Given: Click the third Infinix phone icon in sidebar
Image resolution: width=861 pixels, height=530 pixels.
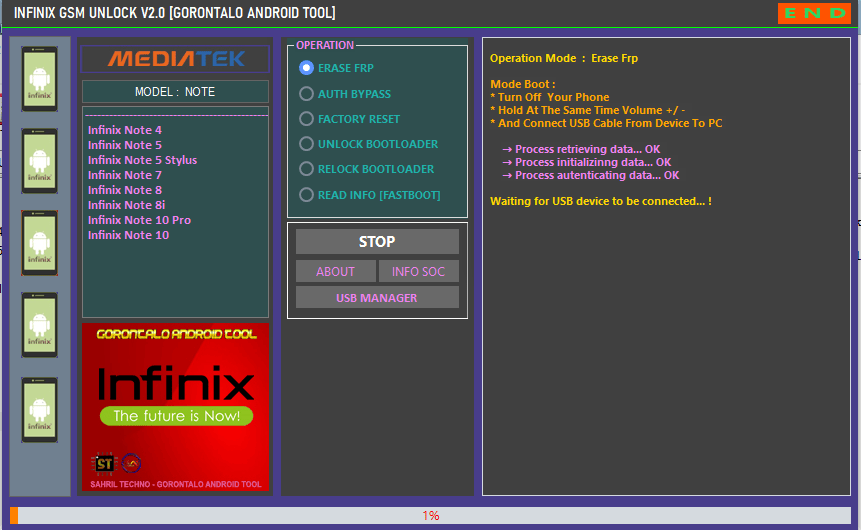Looking at the screenshot, I should point(40,243).
